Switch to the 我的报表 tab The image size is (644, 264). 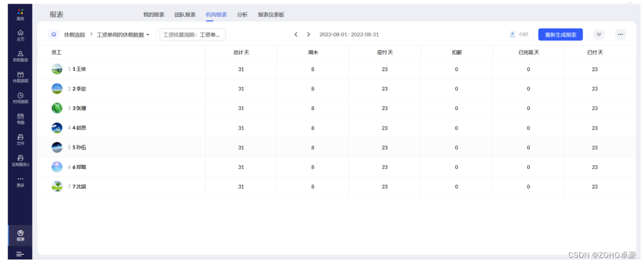[154, 15]
